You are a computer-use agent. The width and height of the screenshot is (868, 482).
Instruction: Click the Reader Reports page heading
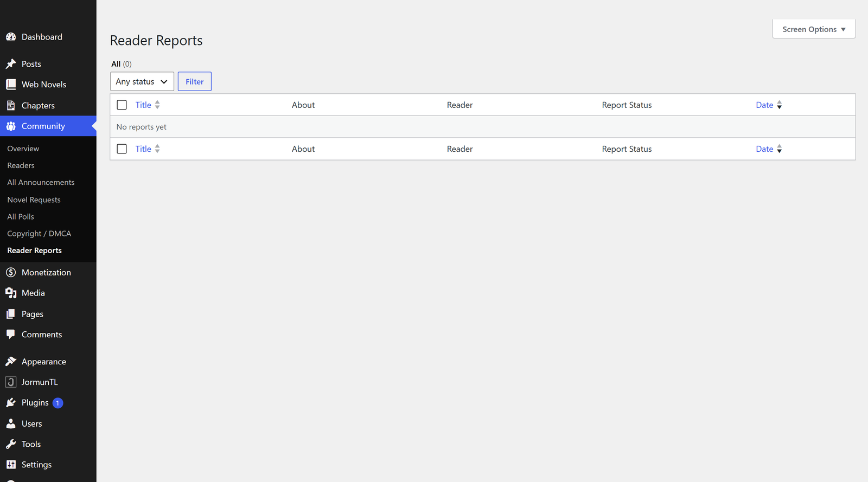coord(156,41)
